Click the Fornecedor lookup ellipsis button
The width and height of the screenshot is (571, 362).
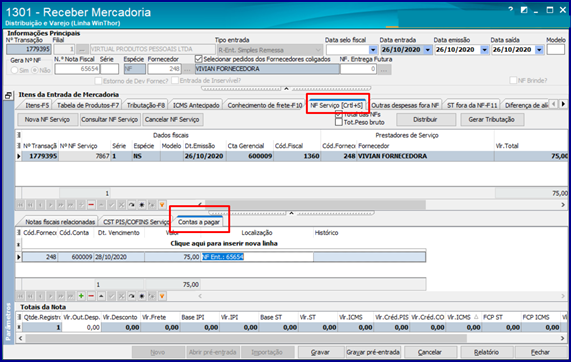[x=187, y=69]
